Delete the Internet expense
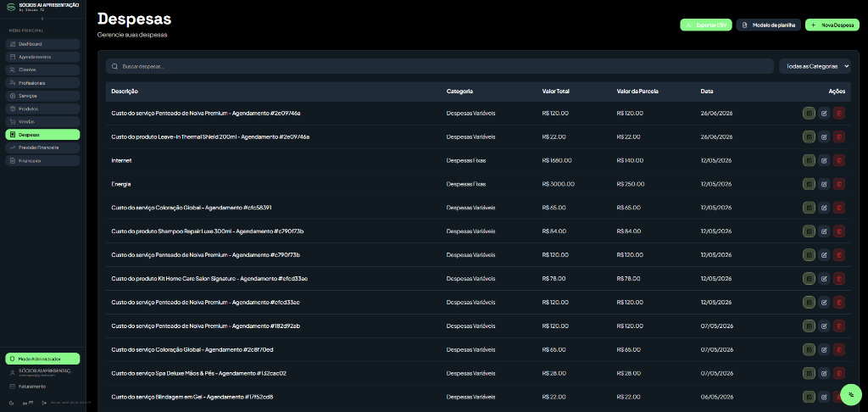This screenshot has width=868, height=412. point(839,160)
